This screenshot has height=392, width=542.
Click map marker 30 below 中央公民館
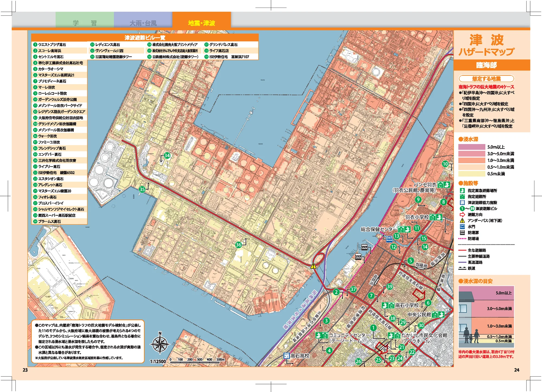click(x=421, y=325)
